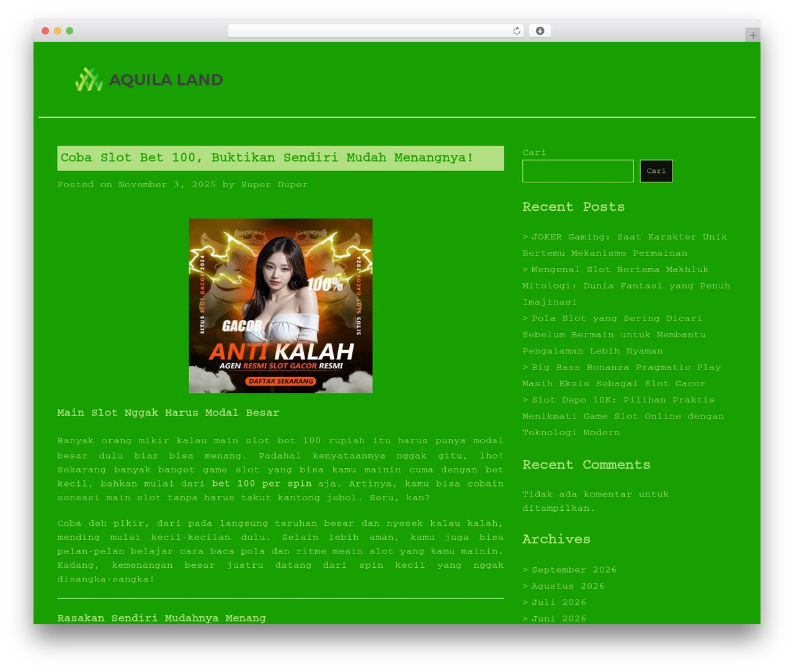Open the Pola Slot yang Sering Dicari post
The height and width of the screenshot is (672, 794).
point(614,335)
